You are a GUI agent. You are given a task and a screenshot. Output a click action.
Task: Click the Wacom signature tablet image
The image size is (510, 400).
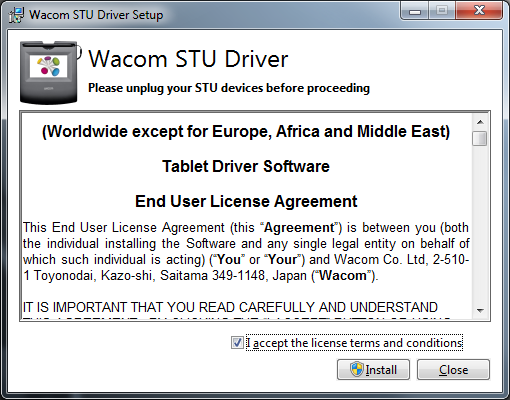[x=50, y=73]
